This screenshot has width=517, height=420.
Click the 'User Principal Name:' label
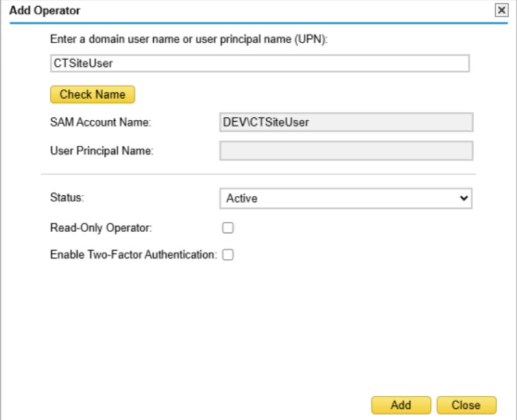click(101, 151)
